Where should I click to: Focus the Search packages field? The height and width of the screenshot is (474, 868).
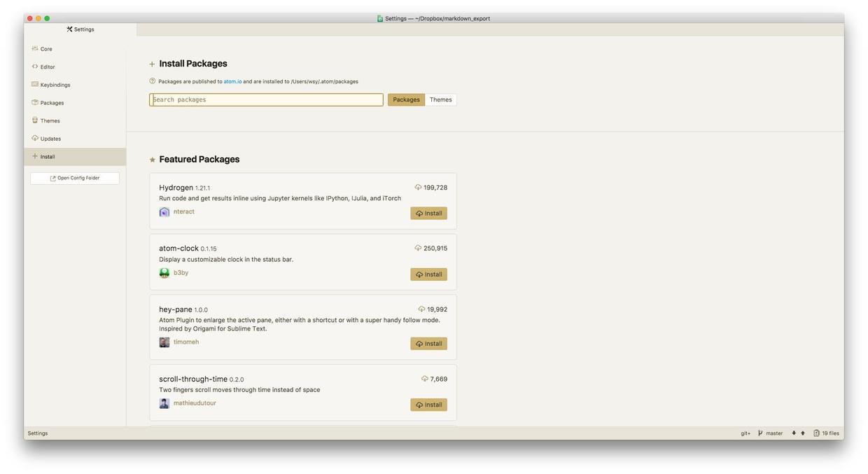pos(266,100)
